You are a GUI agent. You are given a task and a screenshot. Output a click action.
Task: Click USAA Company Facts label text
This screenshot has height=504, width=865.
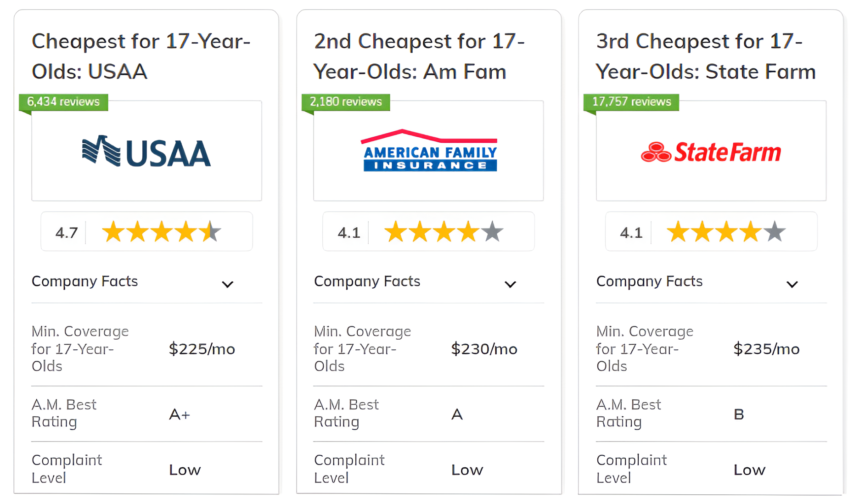[84, 281]
